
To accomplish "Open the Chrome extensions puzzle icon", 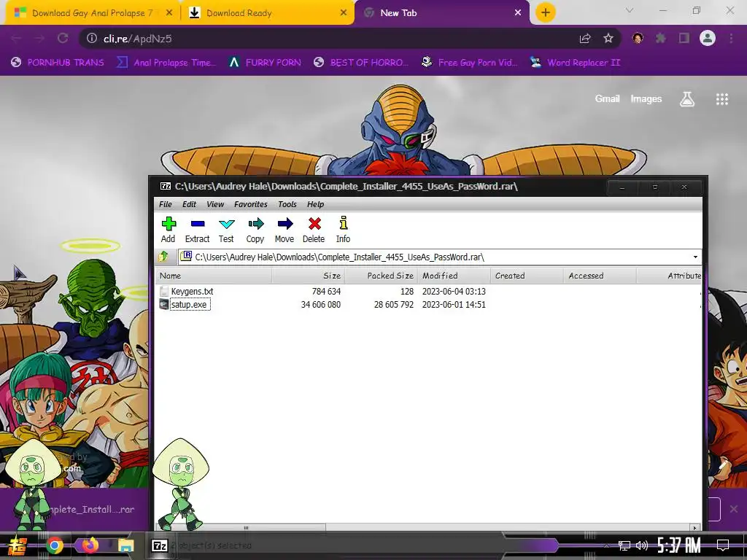I will pos(661,38).
